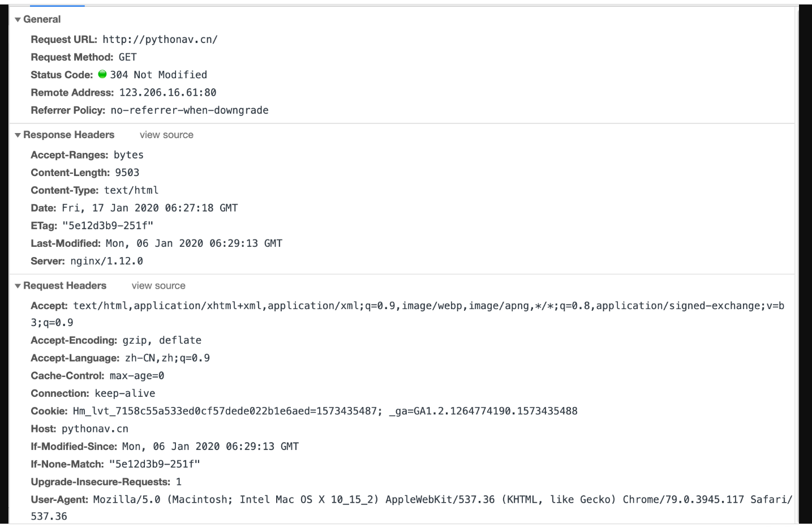Collapse the Request Headers section triangle

(18, 286)
